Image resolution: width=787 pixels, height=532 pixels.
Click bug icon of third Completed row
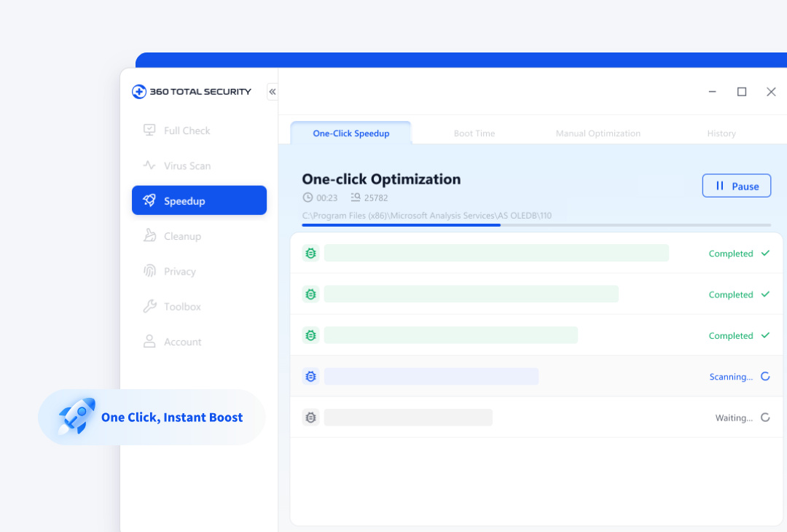coord(310,335)
